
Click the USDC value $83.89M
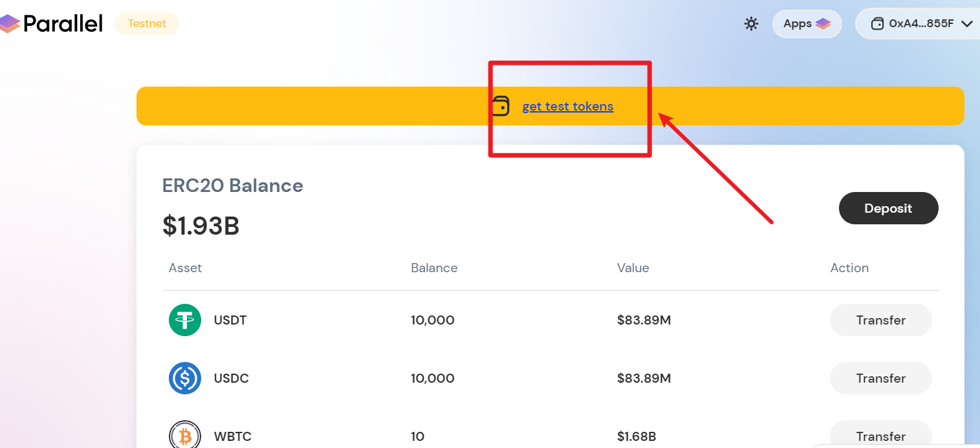644,378
